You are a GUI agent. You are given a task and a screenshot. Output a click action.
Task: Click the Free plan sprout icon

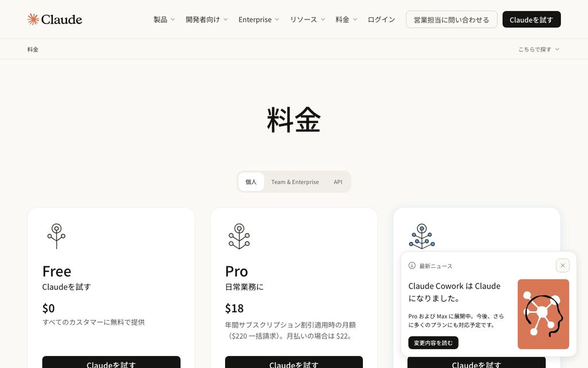[x=57, y=236]
